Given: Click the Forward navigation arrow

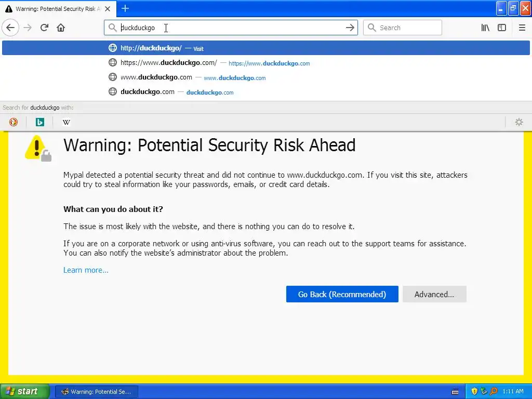Looking at the screenshot, I should click(x=28, y=28).
